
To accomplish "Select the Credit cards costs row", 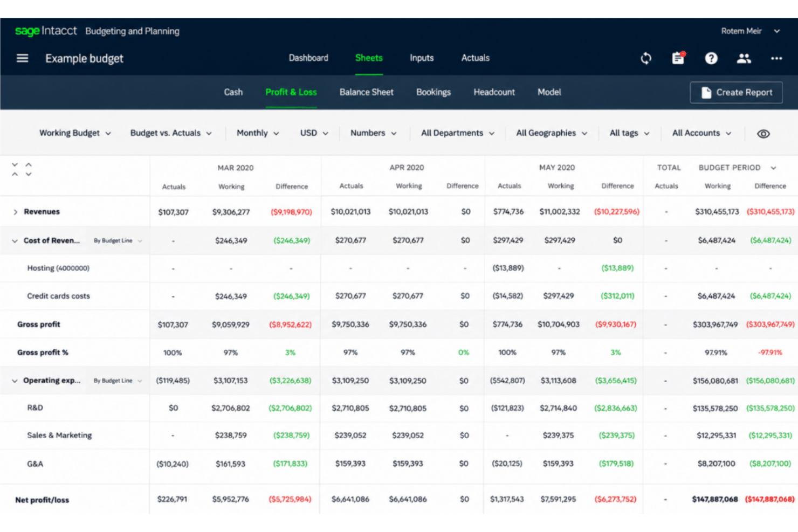I will click(x=58, y=296).
